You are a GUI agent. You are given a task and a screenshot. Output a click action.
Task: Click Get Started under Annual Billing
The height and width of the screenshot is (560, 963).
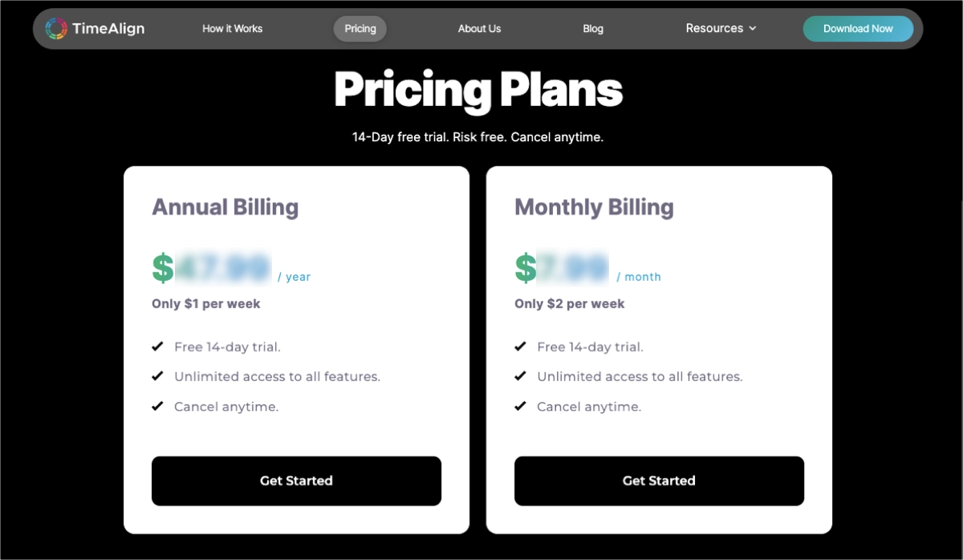[x=296, y=481]
